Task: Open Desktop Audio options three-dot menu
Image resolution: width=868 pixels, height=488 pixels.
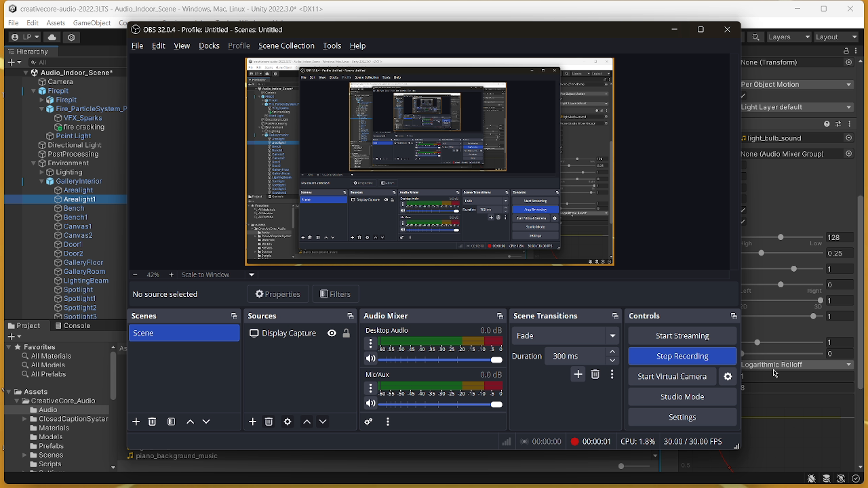Action: coord(370,344)
